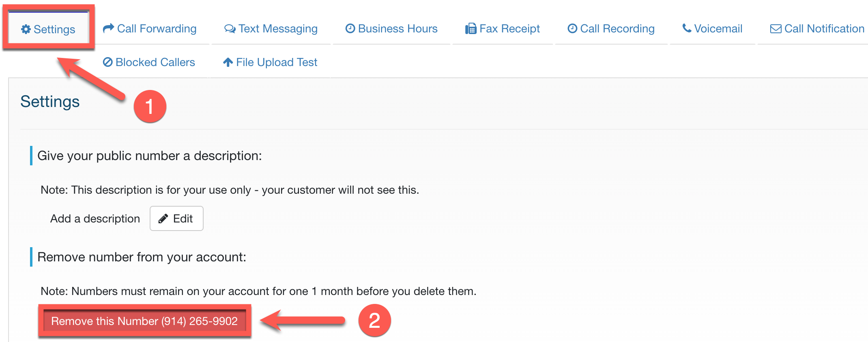Open the Settings tab
868x342 pixels.
click(48, 28)
